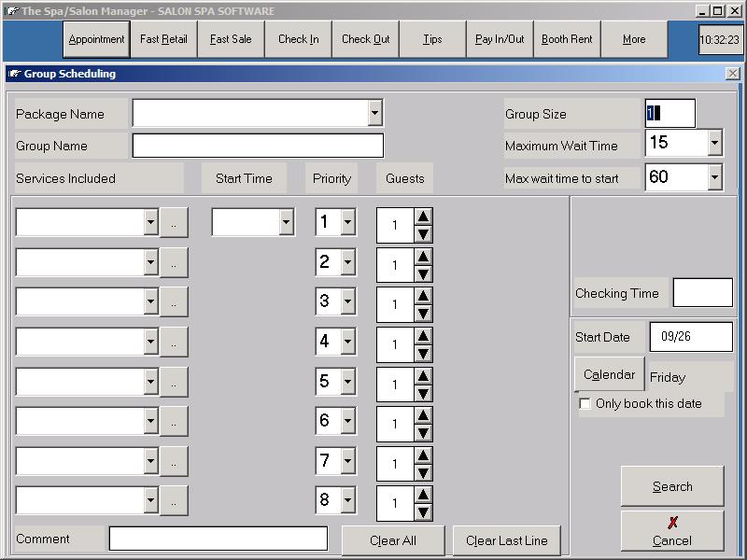
Task: Increase guests for priority 5 row
Action: pyautogui.click(x=423, y=375)
